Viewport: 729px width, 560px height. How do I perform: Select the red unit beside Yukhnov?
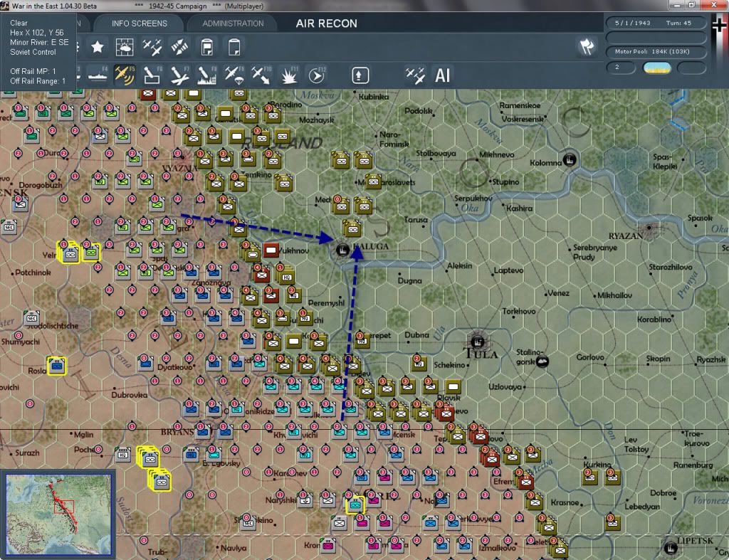[x=271, y=250]
